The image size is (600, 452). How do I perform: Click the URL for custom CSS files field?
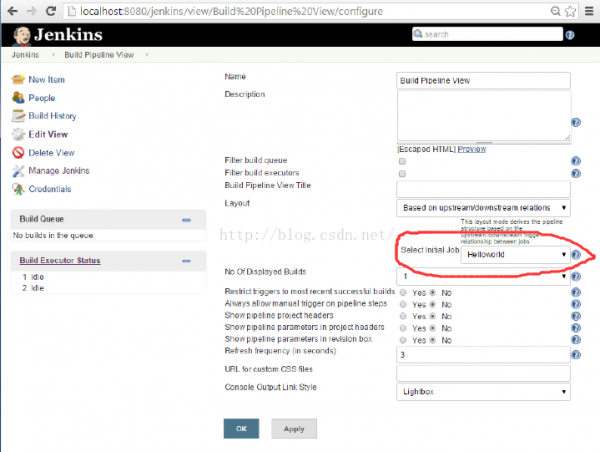483,373
